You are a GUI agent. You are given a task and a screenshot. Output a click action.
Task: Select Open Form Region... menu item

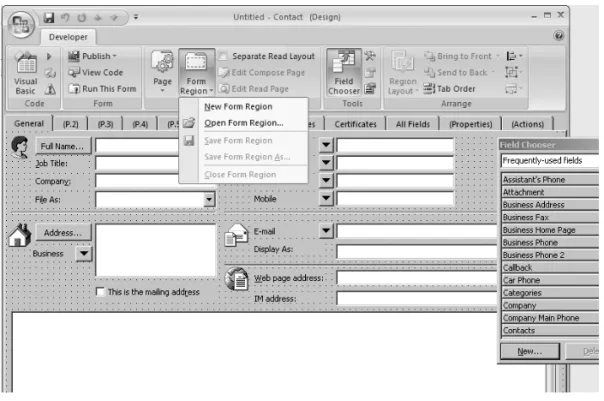[x=243, y=123]
